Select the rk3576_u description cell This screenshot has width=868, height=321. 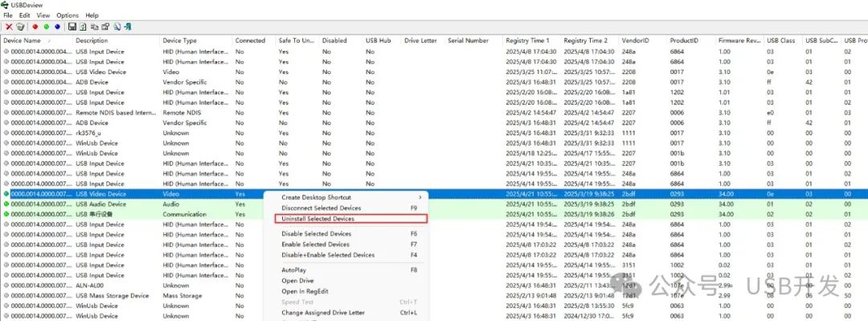[88, 133]
